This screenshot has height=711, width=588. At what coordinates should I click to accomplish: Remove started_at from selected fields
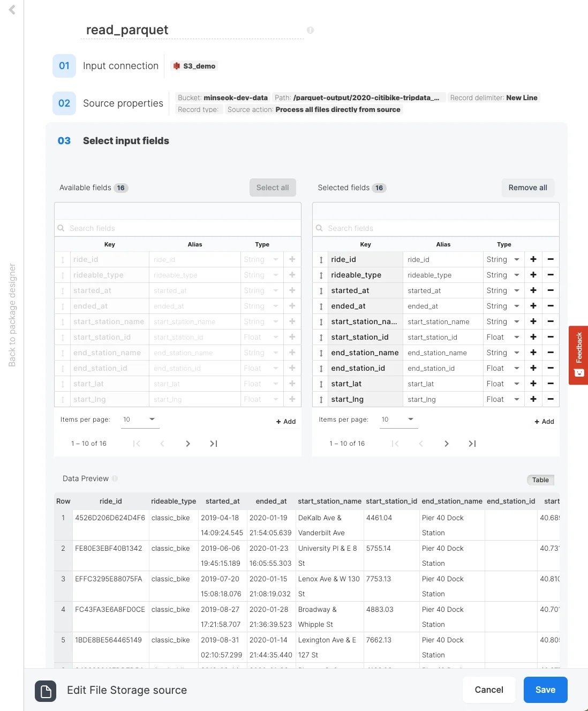coord(551,290)
